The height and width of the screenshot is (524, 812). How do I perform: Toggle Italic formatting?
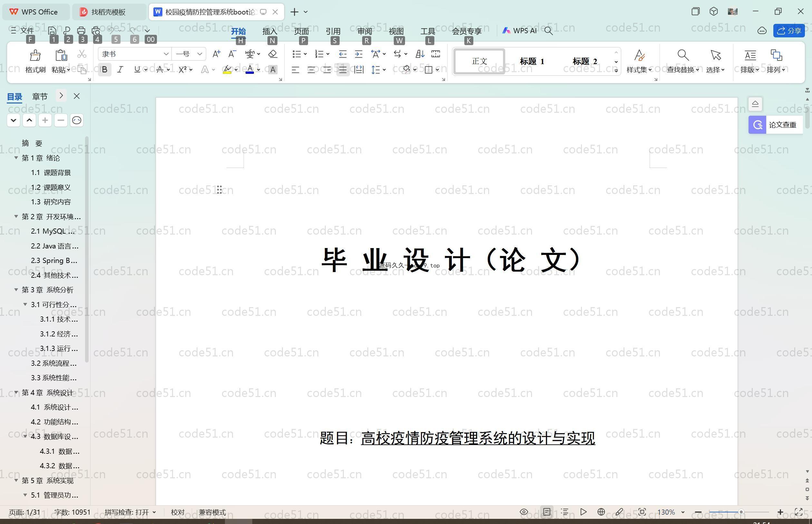120,70
